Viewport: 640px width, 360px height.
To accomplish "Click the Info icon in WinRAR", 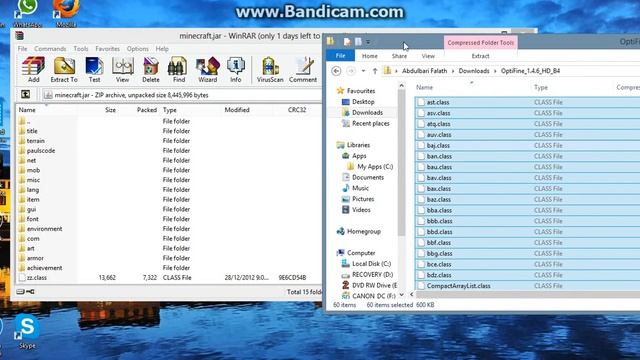I will 236,69.
